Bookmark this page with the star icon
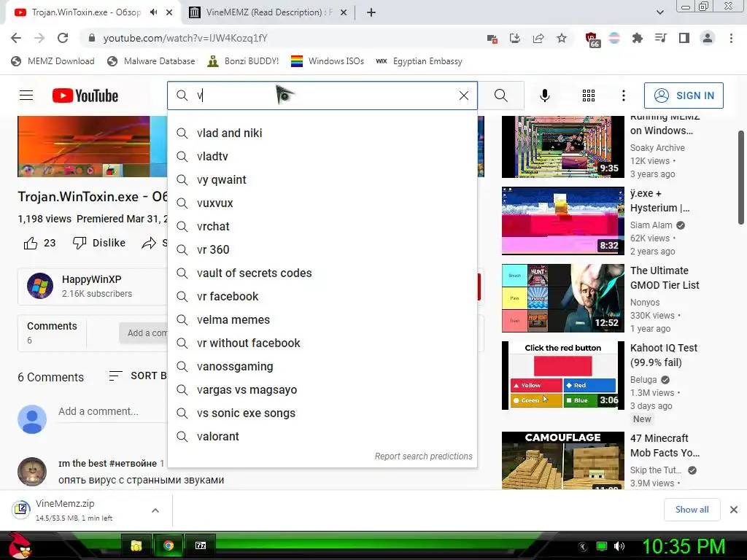747x560 pixels. pyautogui.click(x=562, y=38)
